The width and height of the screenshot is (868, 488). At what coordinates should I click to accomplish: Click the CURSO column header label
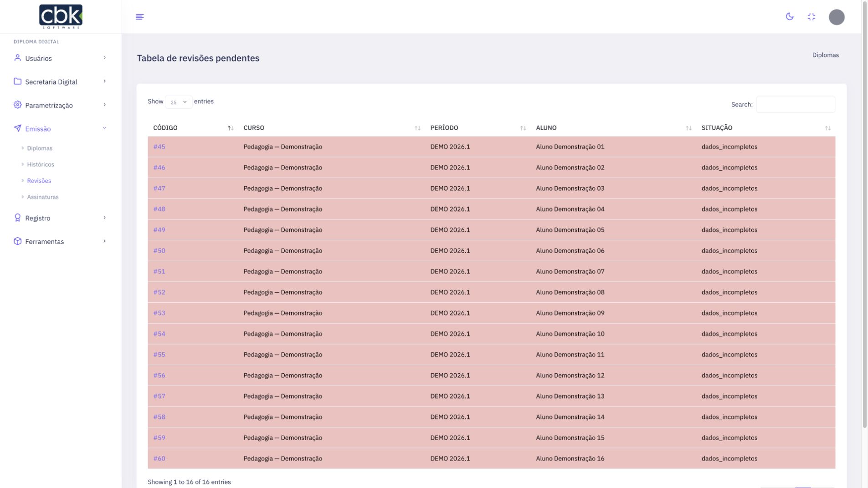click(254, 128)
